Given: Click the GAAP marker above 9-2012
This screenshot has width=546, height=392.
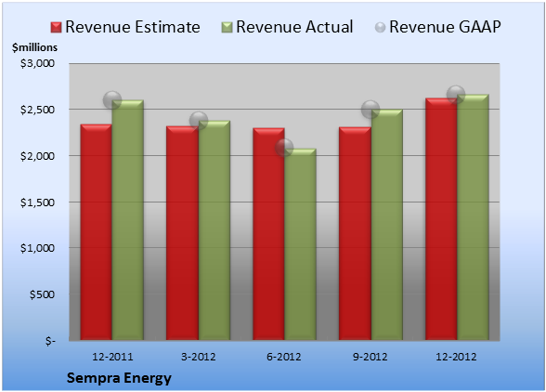Looking at the screenshot, I should tap(370, 110).
